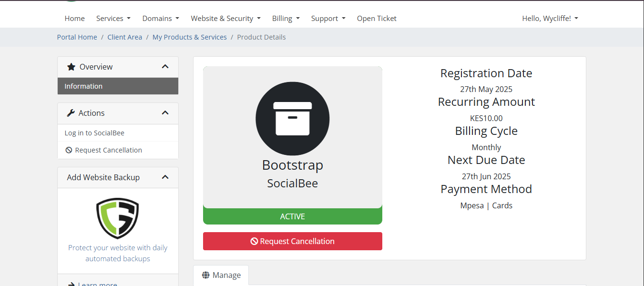Screen dimensions: 644x286
Task: Click the red Request Cancellation button
Action: point(293,241)
